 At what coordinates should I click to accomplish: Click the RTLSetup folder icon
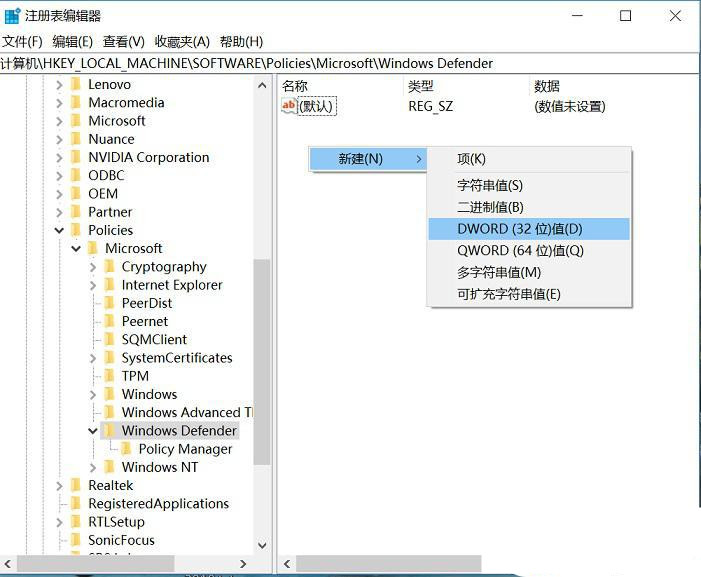click(x=76, y=522)
